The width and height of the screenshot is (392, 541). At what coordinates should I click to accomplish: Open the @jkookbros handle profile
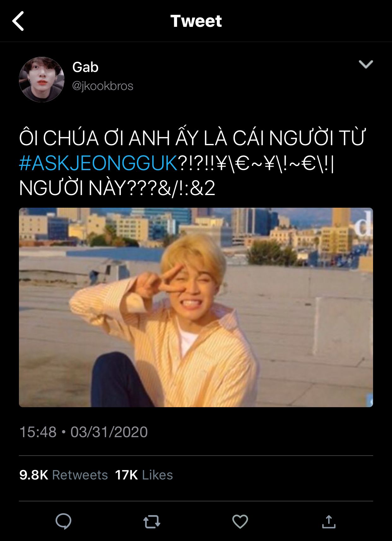pyautogui.click(x=103, y=86)
